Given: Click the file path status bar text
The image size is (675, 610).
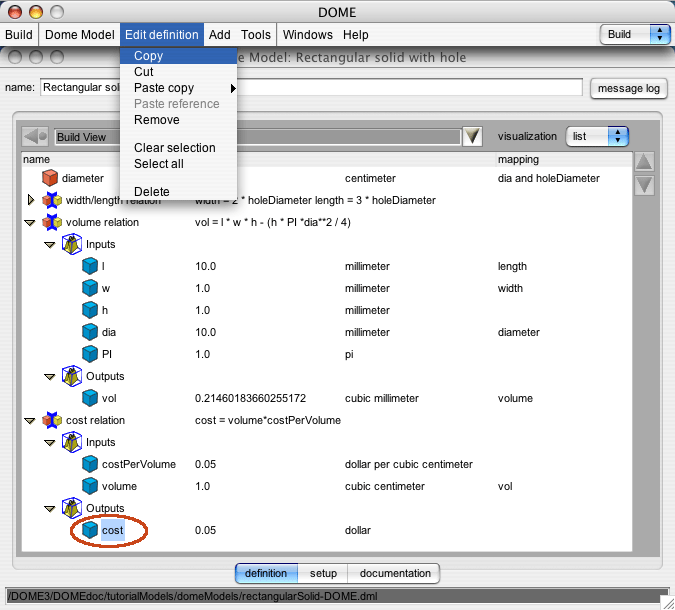Looking at the screenshot, I should pyautogui.click(x=192, y=596).
